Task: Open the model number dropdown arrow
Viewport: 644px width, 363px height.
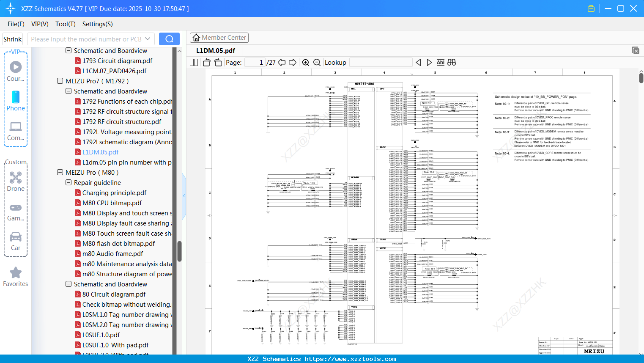Action: point(148,39)
